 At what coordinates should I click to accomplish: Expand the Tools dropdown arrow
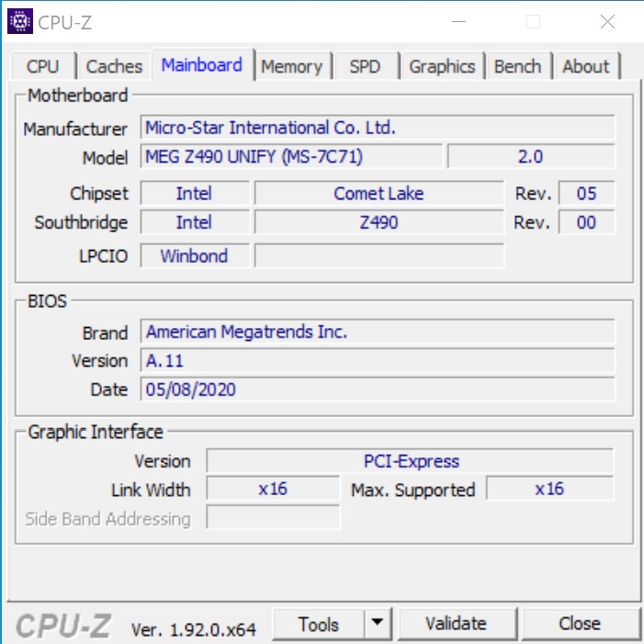[x=378, y=625]
